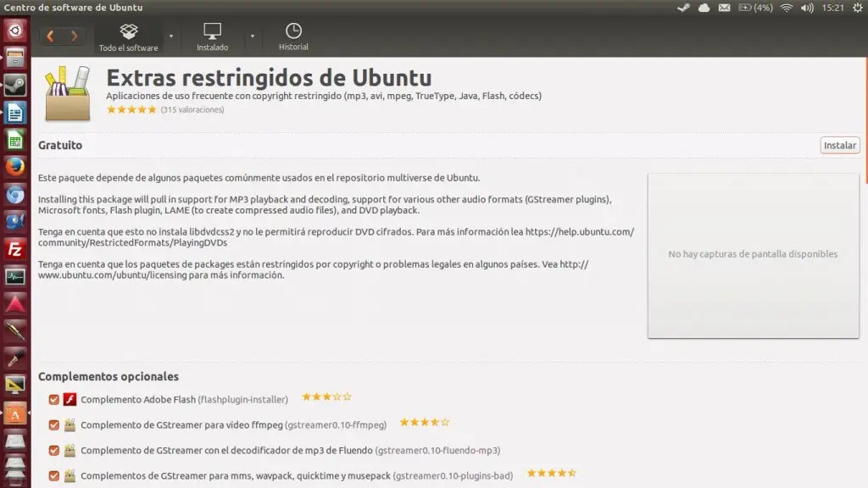868x488 pixels.
Task: Click the plugins-bad complement star rating
Action: [551, 473]
